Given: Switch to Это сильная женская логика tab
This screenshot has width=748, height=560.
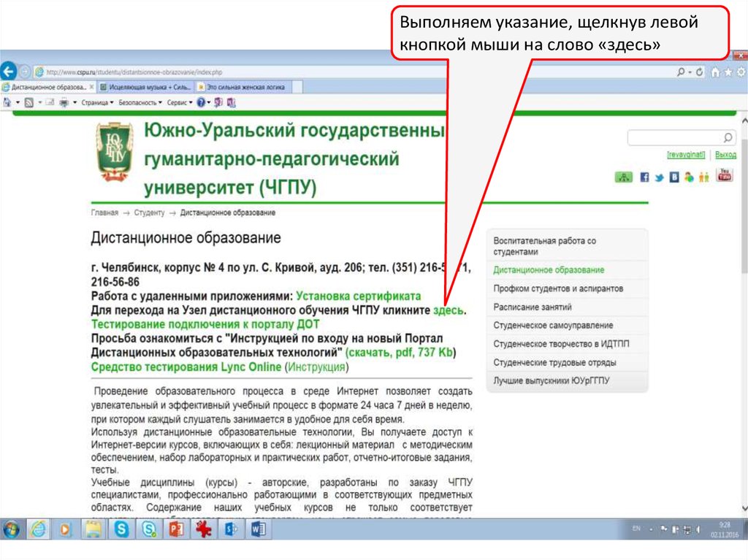Looking at the screenshot, I should (x=240, y=87).
